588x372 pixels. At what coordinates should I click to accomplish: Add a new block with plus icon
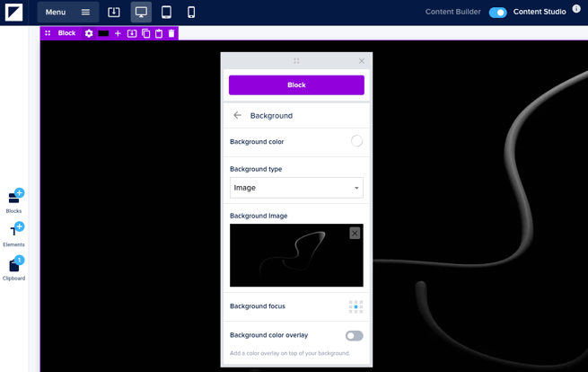pyautogui.click(x=118, y=33)
